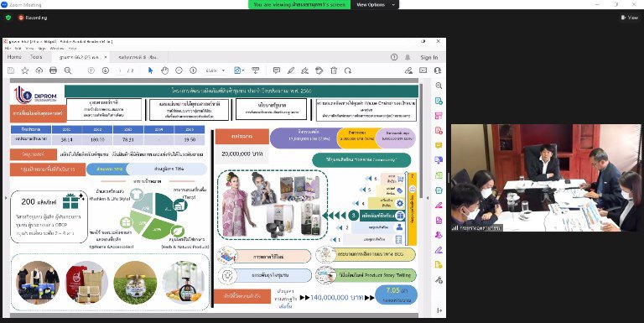Open the teal scan tool in right pane
Image resolution: width=644 pixels, height=323 pixels.
click(439, 190)
